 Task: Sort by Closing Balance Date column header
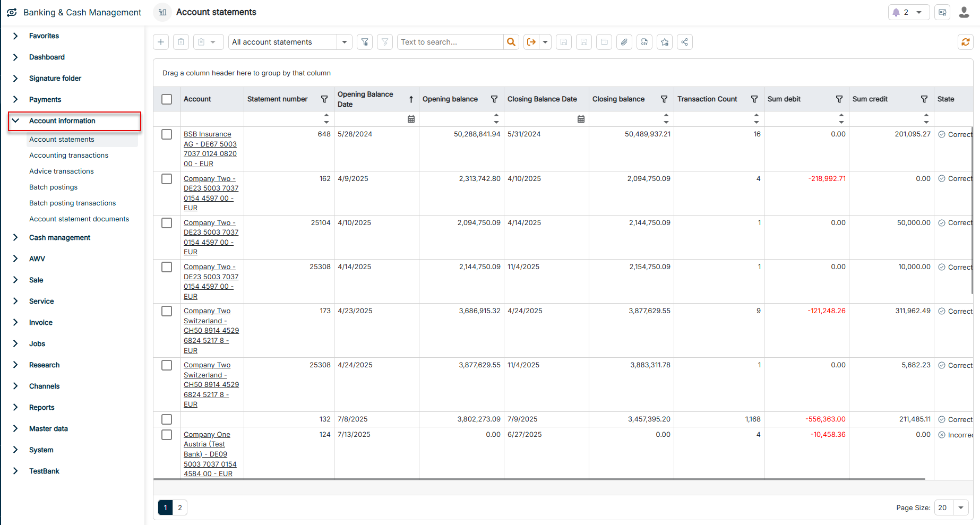click(x=542, y=99)
